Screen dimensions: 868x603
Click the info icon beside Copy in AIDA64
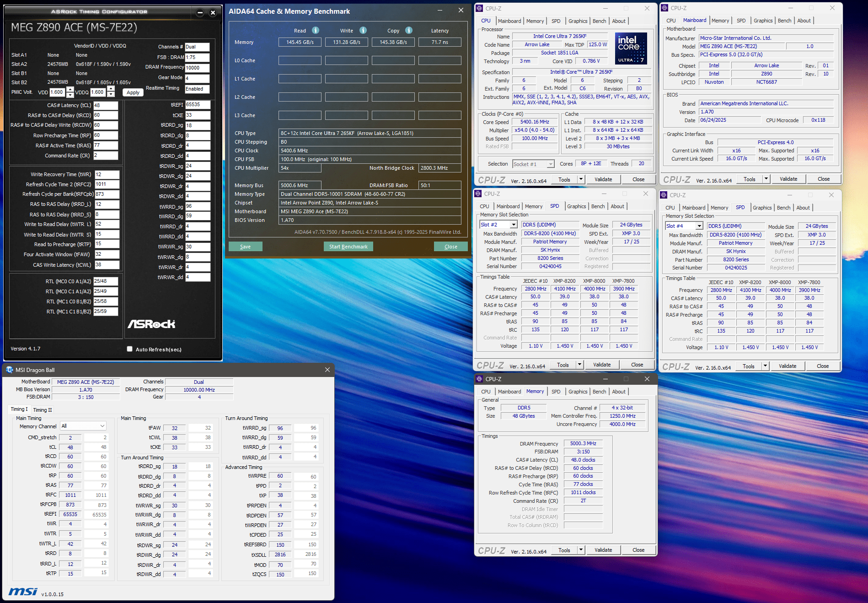pyautogui.click(x=409, y=30)
